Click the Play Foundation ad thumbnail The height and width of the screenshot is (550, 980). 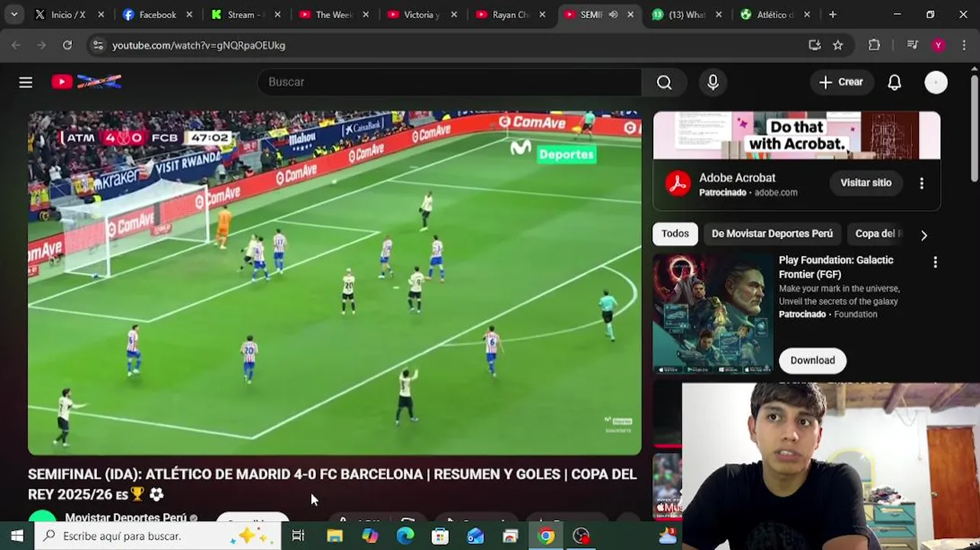713,314
